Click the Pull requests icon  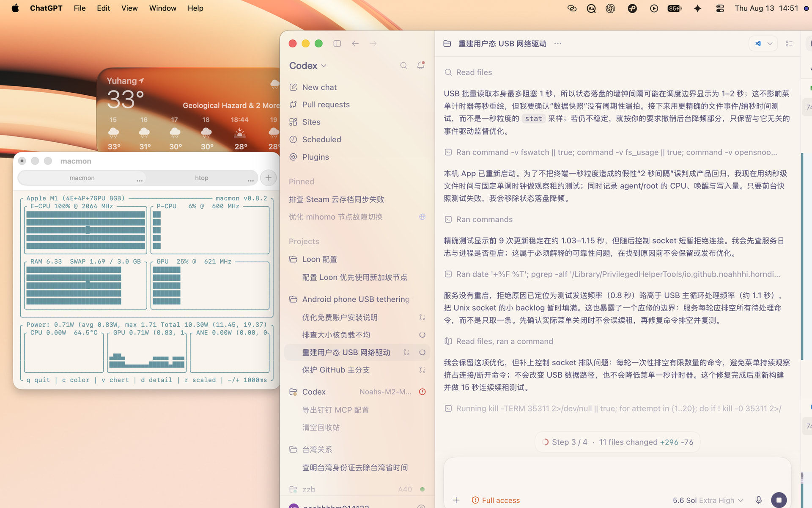click(293, 105)
